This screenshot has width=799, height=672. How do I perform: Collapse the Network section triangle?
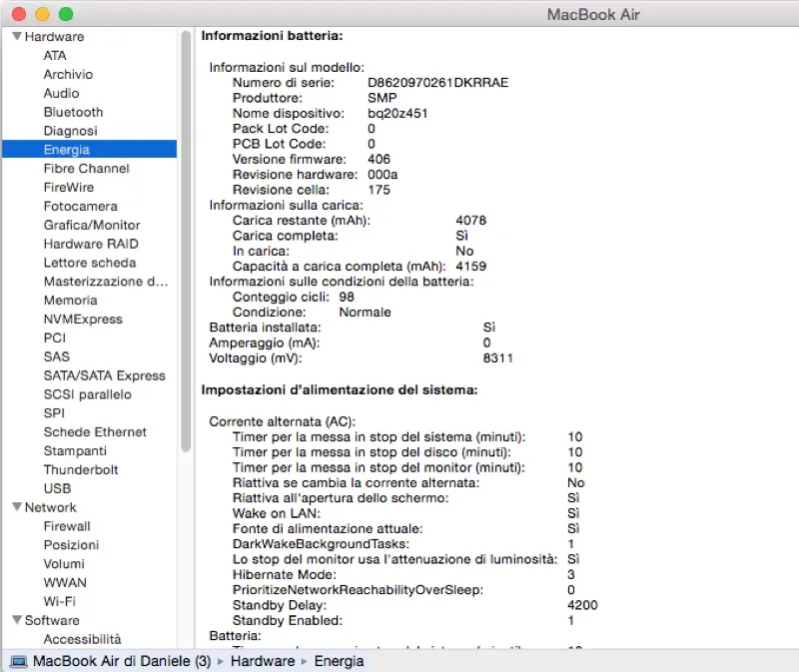(17, 507)
